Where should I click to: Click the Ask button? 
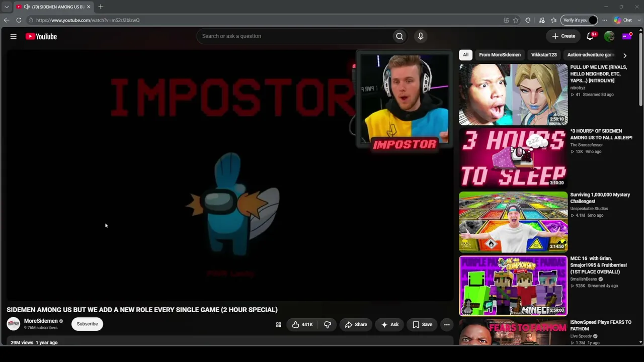pyautogui.click(x=389, y=325)
